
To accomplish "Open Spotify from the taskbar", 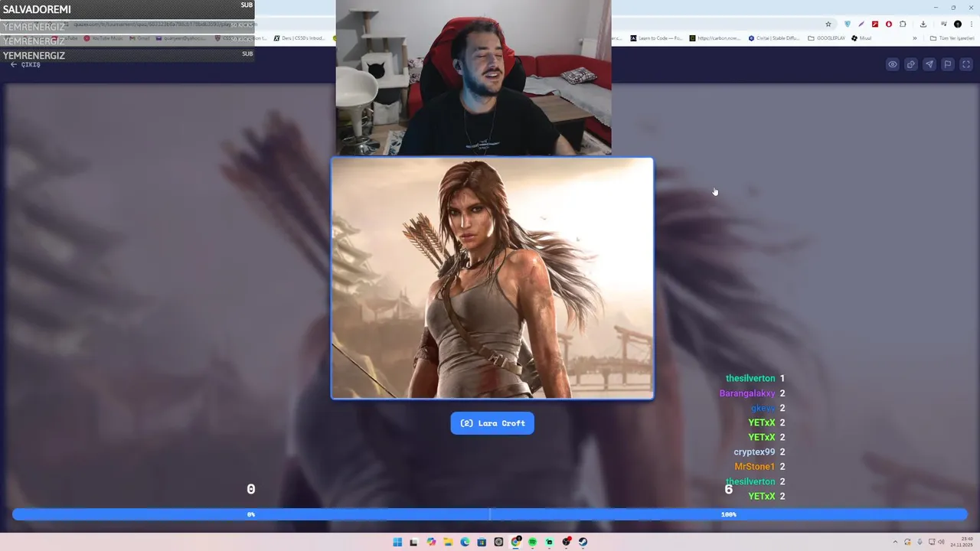I will click(x=532, y=542).
